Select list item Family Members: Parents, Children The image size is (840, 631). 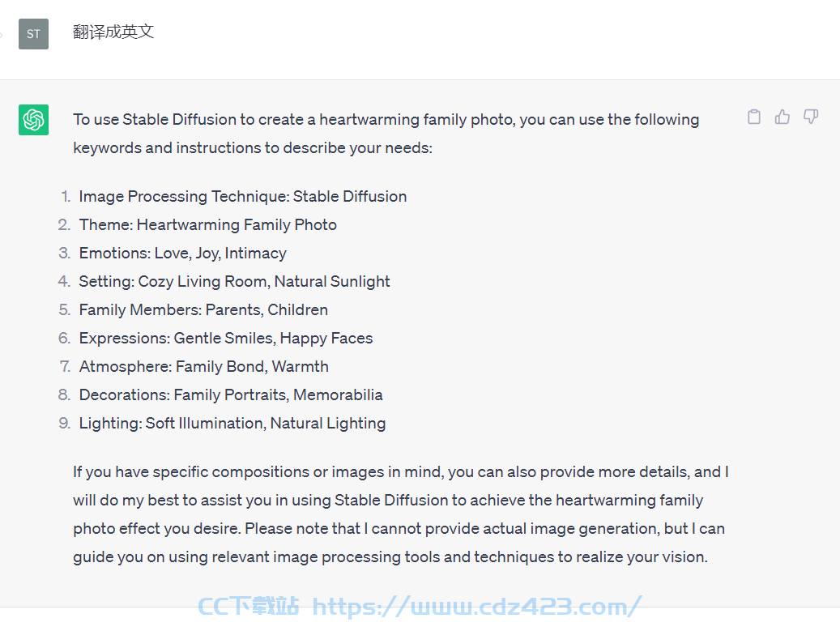(x=203, y=310)
